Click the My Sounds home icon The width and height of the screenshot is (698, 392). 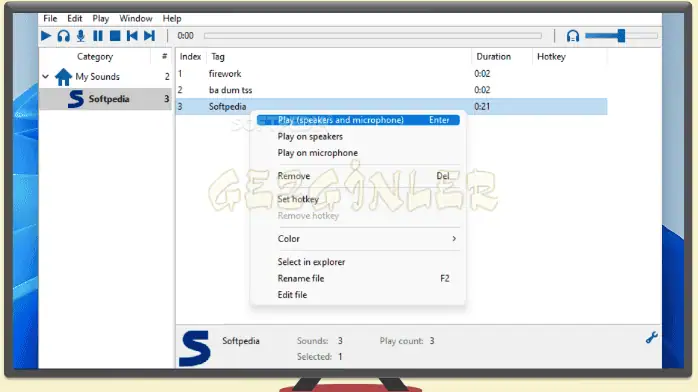tap(63, 77)
